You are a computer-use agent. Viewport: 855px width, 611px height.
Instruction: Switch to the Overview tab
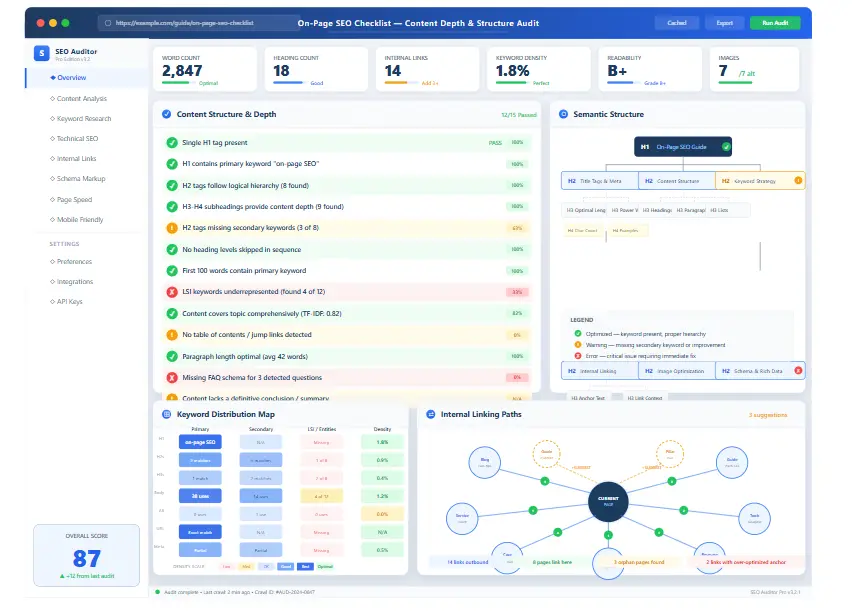pyautogui.click(x=70, y=78)
